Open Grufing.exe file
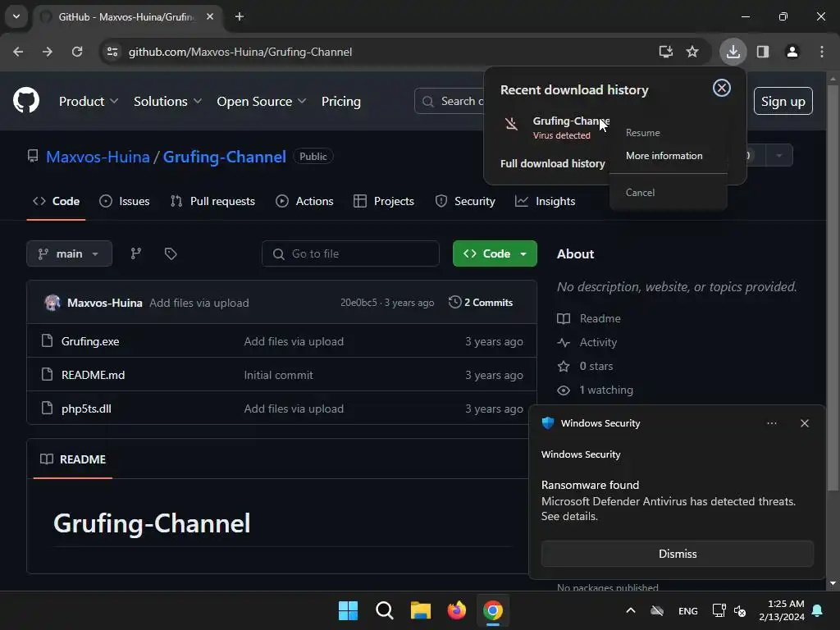Viewport: 840px width, 630px height. 90,342
